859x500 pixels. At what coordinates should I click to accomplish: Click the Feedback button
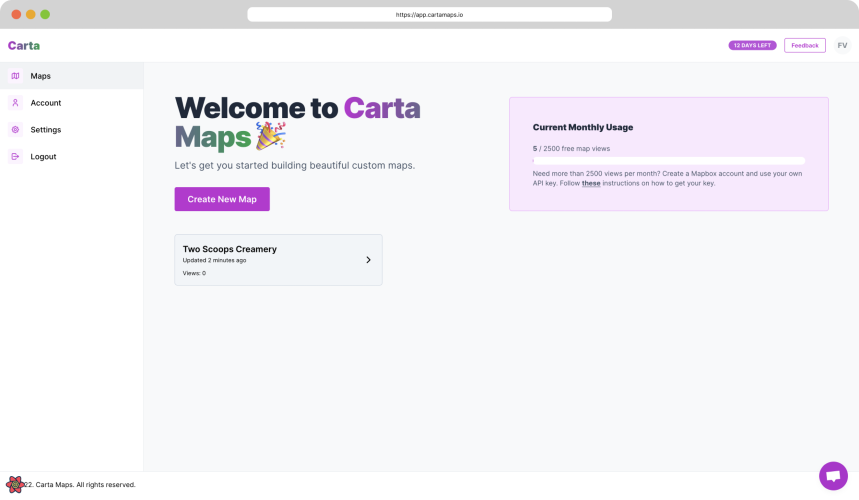click(x=805, y=45)
